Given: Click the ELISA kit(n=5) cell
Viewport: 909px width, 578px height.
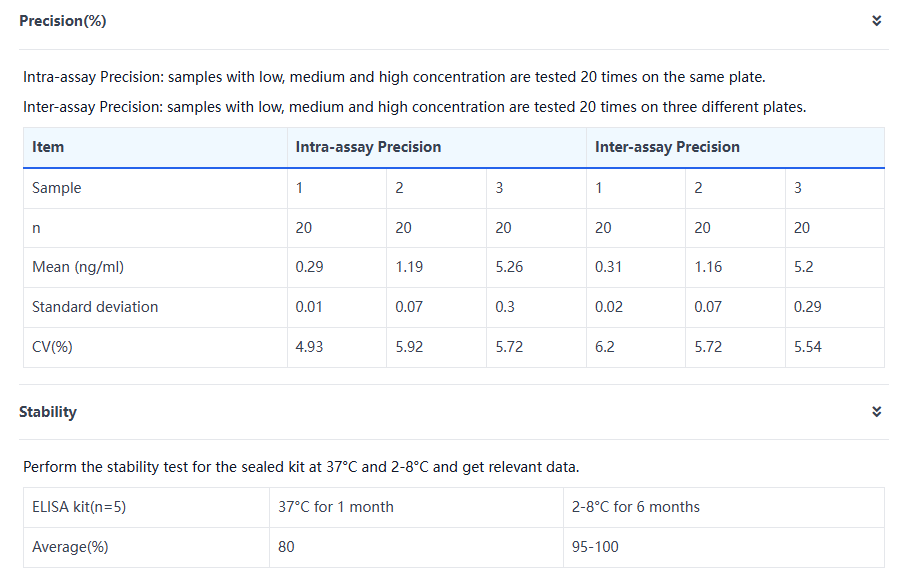Looking at the screenshot, I should pyautogui.click(x=79, y=507).
